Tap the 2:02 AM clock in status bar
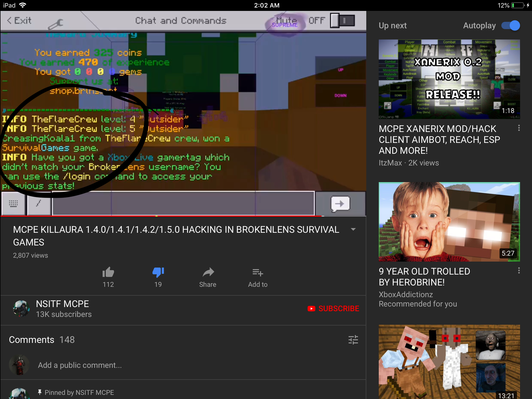 267,5
